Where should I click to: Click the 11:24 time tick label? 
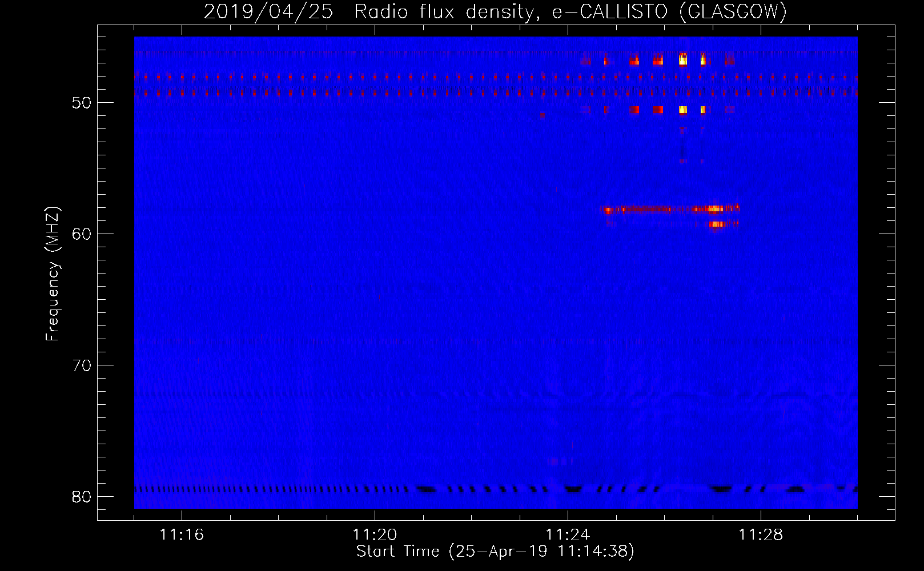pyautogui.click(x=568, y=534)
